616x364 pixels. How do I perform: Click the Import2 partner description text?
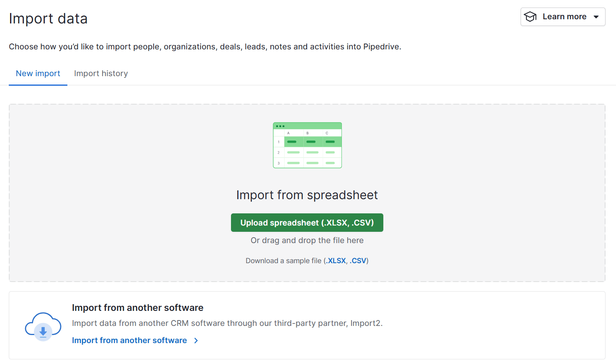[227, 323]
